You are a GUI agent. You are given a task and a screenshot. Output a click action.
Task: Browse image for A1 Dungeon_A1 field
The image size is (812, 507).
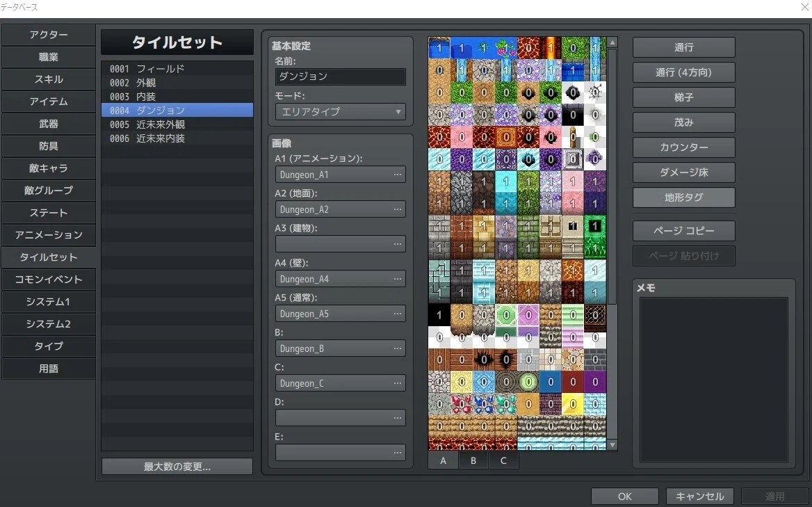click(x=397, y=175)
